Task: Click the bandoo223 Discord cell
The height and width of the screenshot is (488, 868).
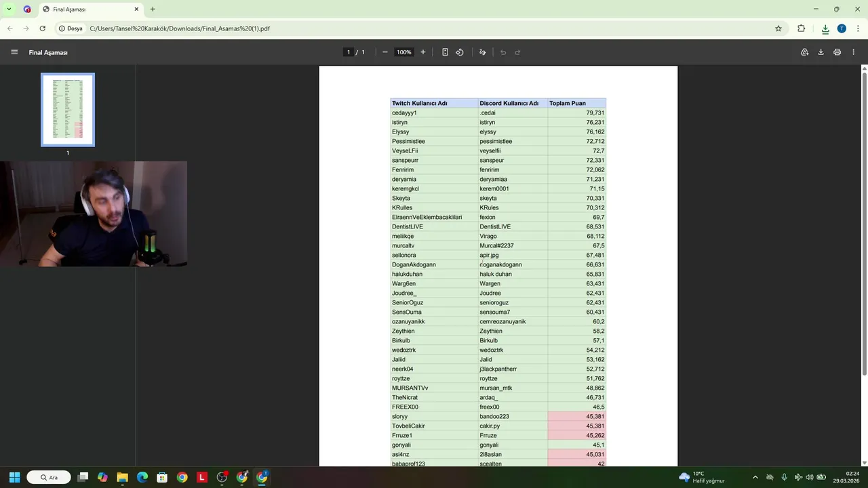Action: pyautogui.click(x=513, y=416)
